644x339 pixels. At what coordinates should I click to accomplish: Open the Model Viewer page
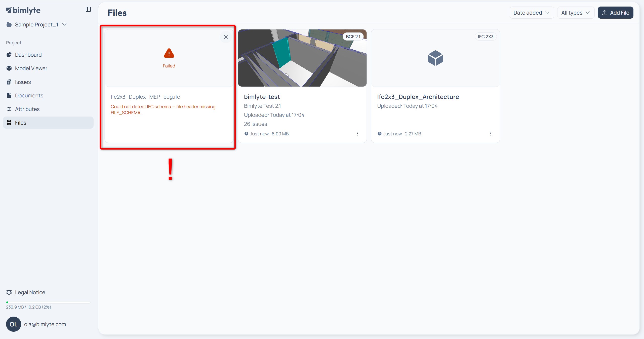pos(48,68)
